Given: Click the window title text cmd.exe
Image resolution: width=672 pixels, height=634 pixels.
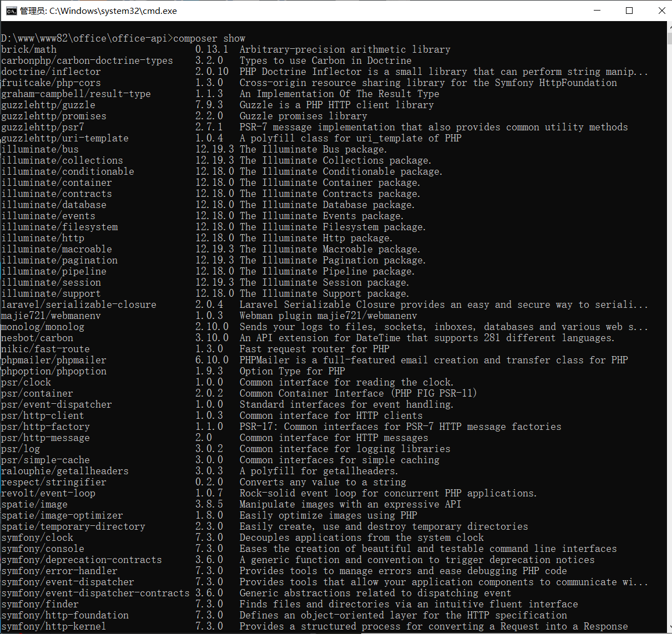Looking at the screenshot, I should coord(98,11).
